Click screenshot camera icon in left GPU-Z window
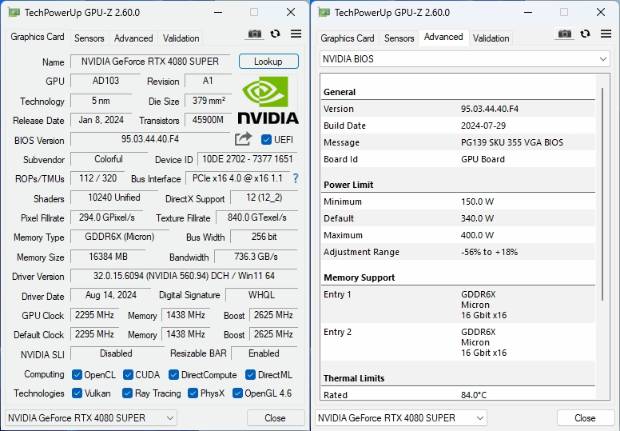620x431 pixels. 254,34
